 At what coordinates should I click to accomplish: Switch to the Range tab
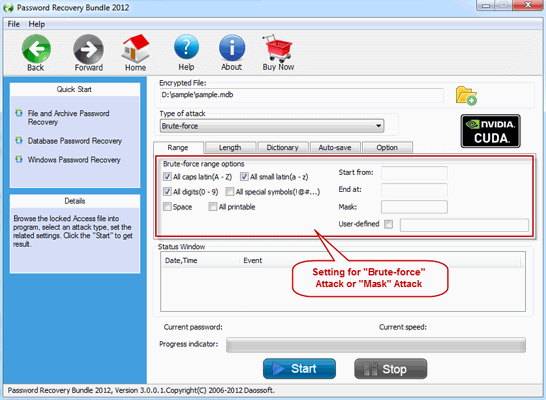coord(178,148)
